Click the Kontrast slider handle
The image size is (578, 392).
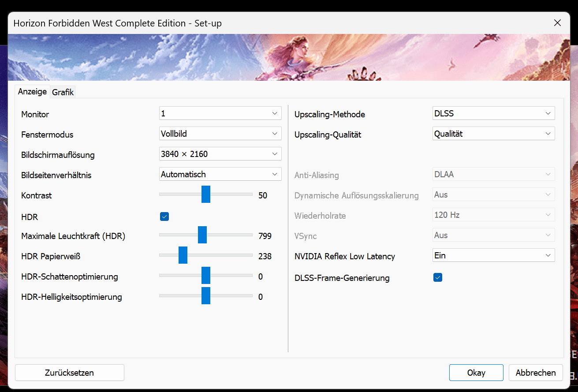(206, 194)
